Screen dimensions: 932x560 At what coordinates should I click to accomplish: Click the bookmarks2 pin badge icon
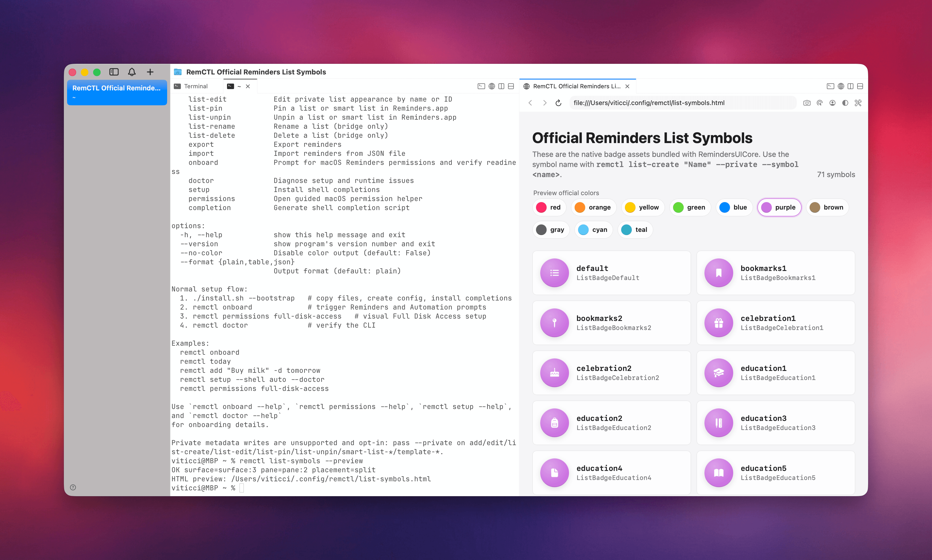coord(554,323)
